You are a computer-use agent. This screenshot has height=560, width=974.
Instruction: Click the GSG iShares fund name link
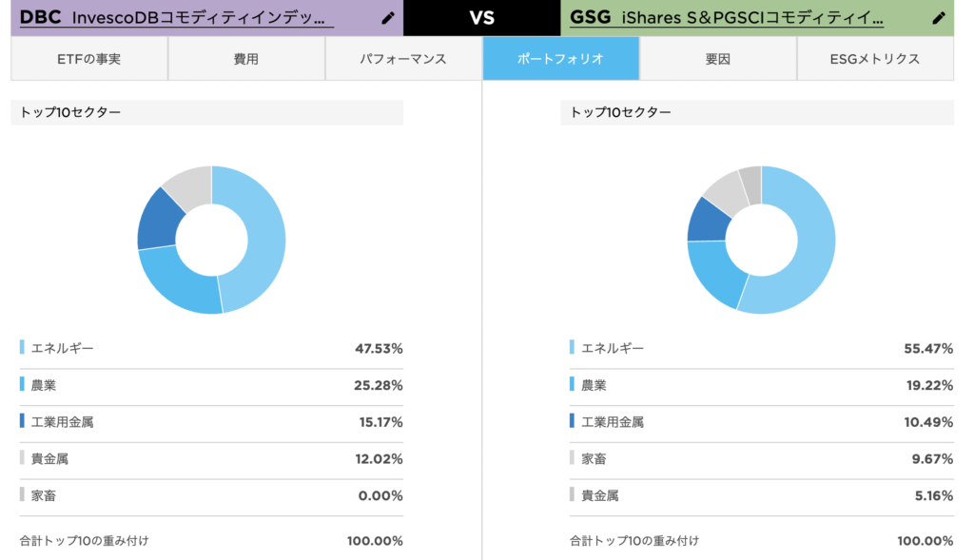726,17
